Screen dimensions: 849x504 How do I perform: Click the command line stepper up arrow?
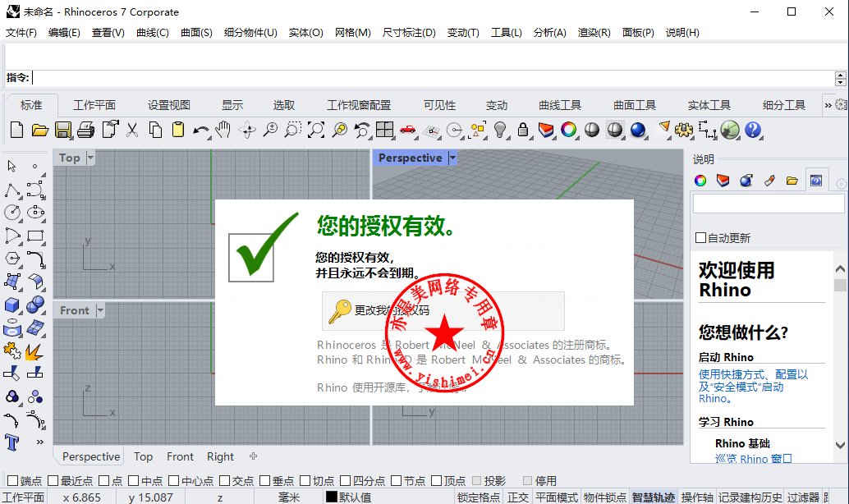[x=840, y=76]
